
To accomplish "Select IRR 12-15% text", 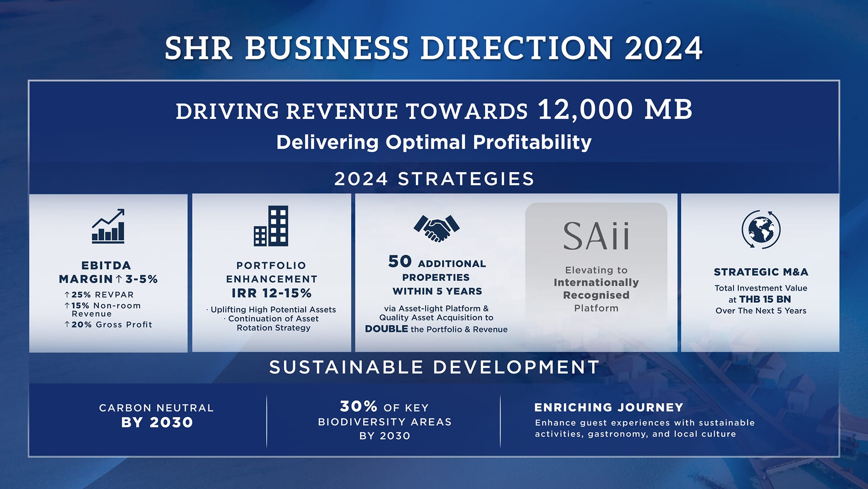I will tap(271, 293).
